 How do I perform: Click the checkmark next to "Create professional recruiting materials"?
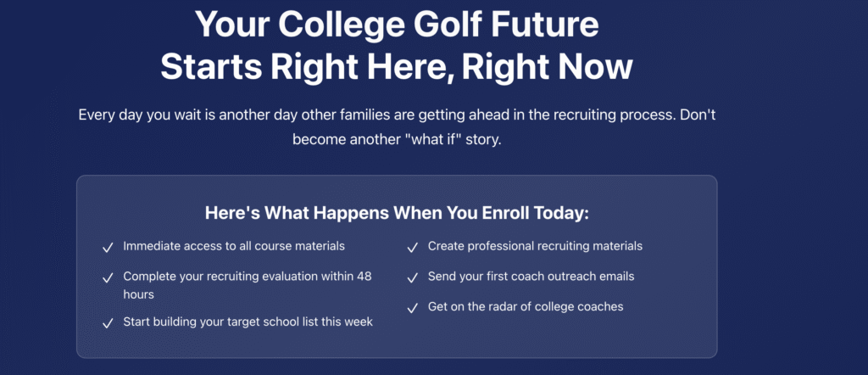pos(413,247)
